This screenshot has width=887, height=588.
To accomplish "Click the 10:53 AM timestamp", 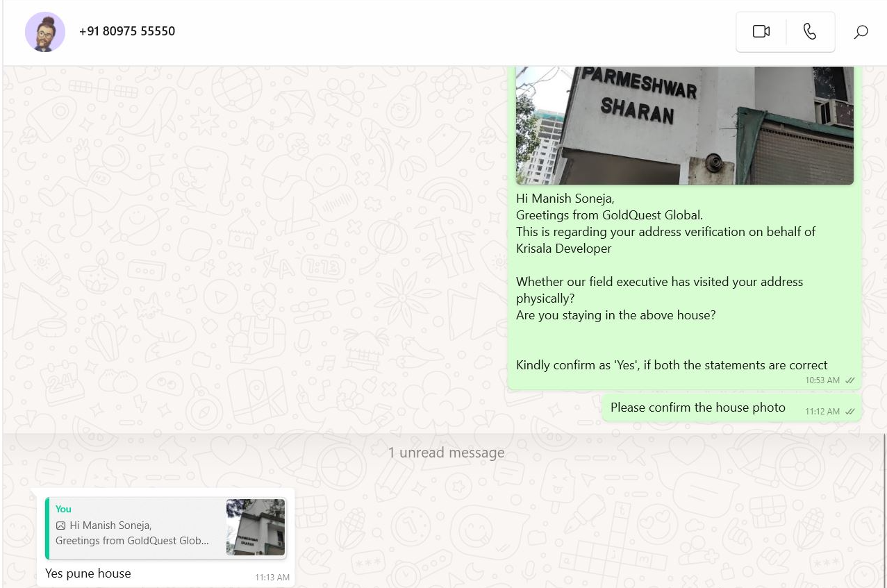I will [x=822, y=380].
